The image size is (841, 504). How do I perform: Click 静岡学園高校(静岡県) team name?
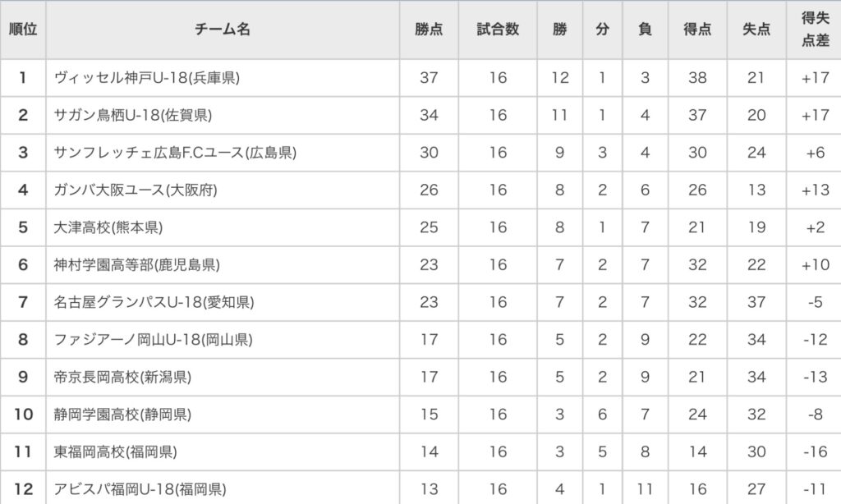click(x=122, y=415)
